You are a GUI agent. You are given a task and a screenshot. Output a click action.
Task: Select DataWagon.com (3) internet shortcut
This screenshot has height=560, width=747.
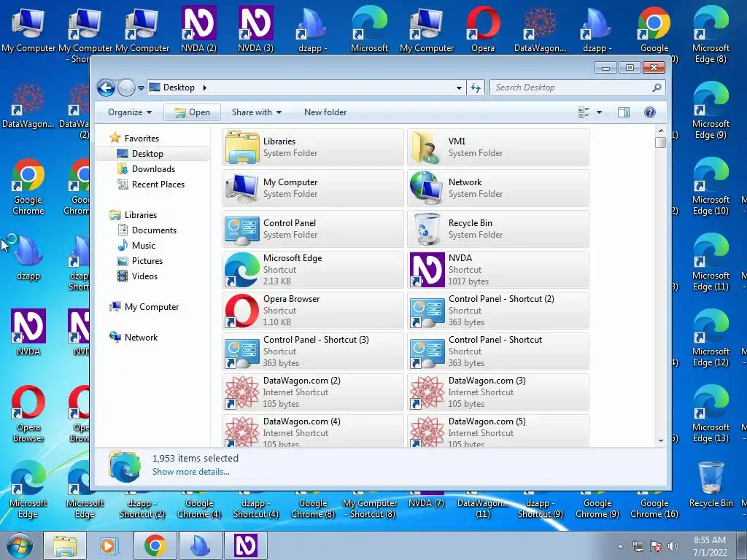point(498,392)
